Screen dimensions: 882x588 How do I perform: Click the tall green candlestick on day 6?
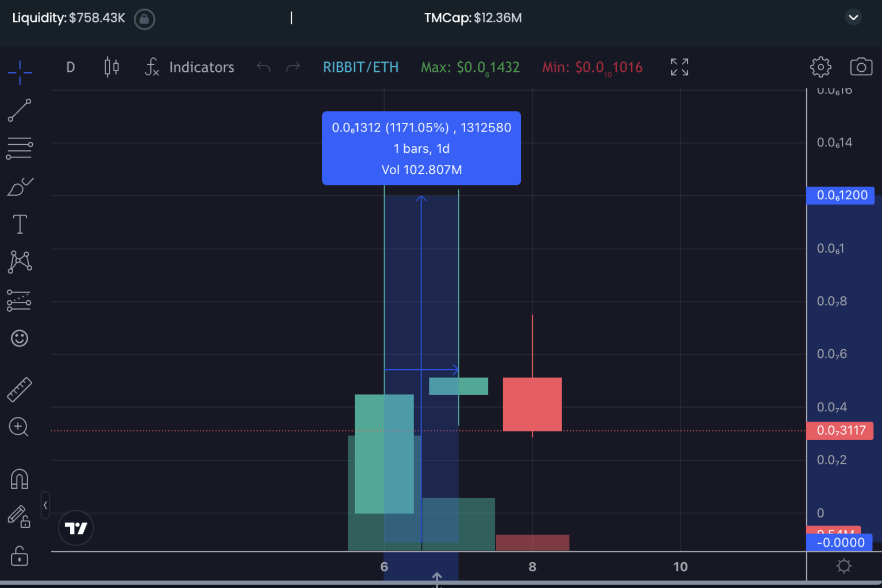pyautogui.click(x=384, y=454)
